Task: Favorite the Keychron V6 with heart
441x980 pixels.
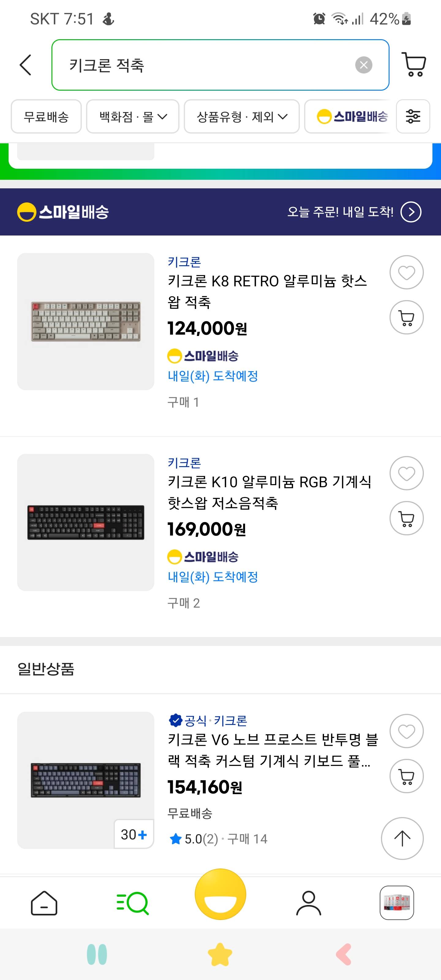Action: click(406, 731)
